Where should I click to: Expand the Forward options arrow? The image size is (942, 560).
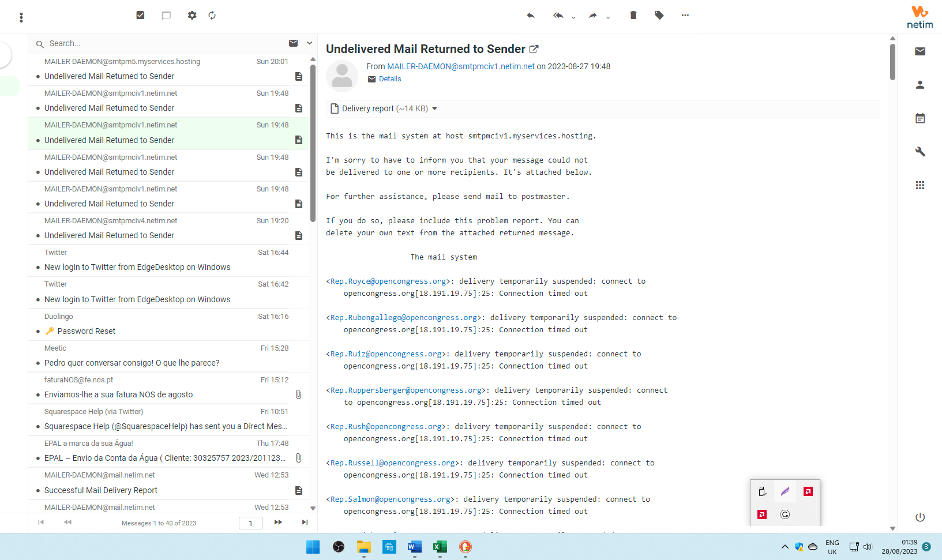click(608, 17)
